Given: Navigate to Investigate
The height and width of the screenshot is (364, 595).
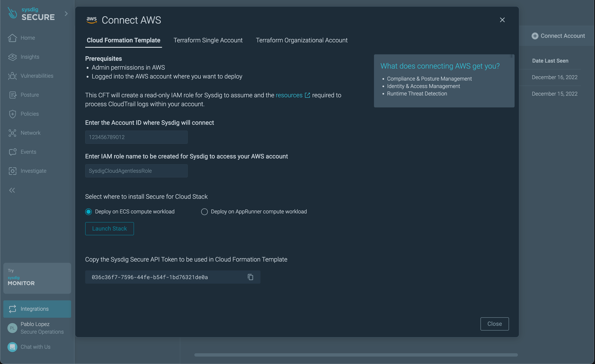Looking at the screenshot, I should (33, 171).
